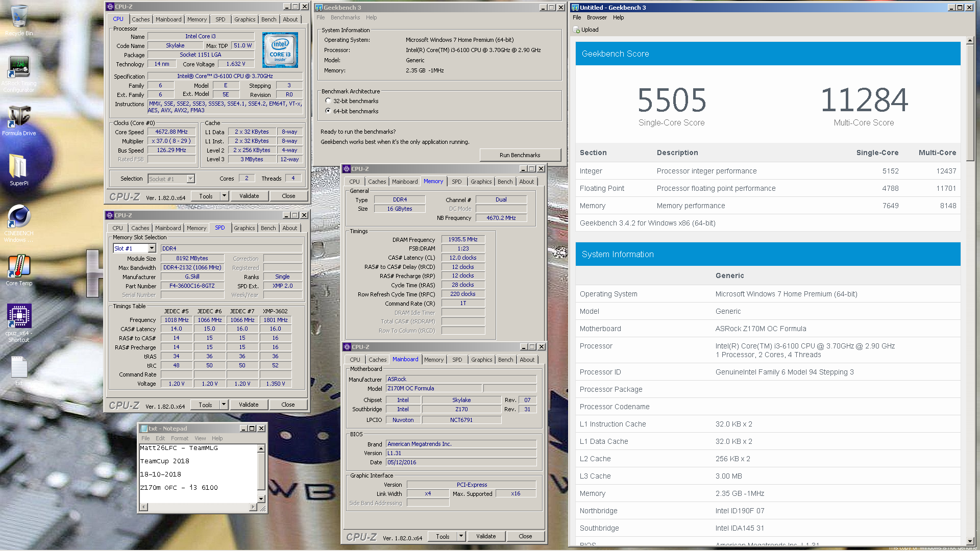Click the DRAM Frequency 1935.5 MHz value
Screen dimensions: 980x551
pyautogui.click(x=463, y=239)
